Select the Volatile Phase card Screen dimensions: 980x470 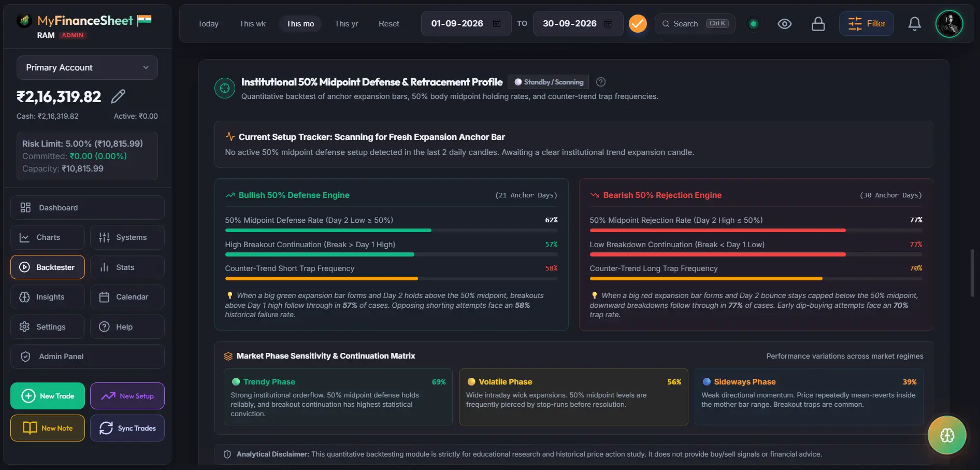coord(574,397)
